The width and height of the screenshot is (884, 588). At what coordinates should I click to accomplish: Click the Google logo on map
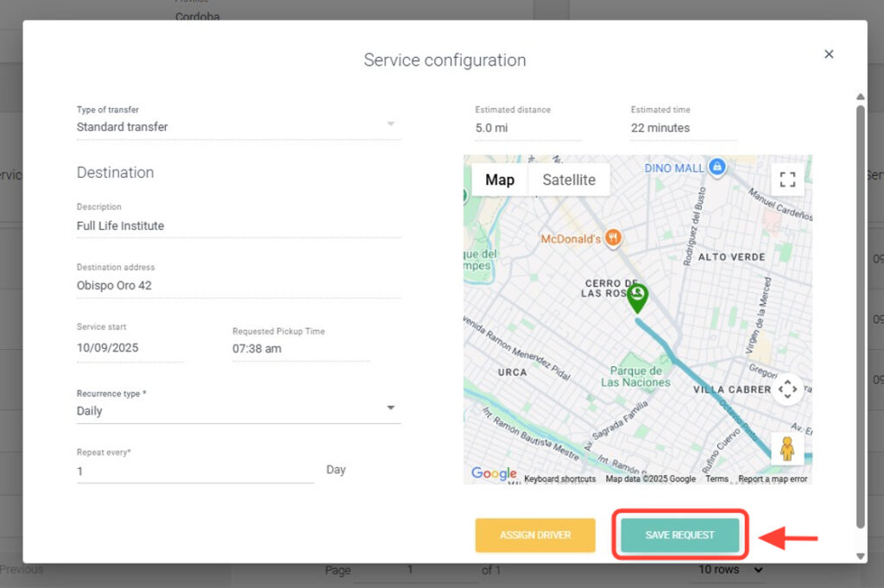coord(494,473)
